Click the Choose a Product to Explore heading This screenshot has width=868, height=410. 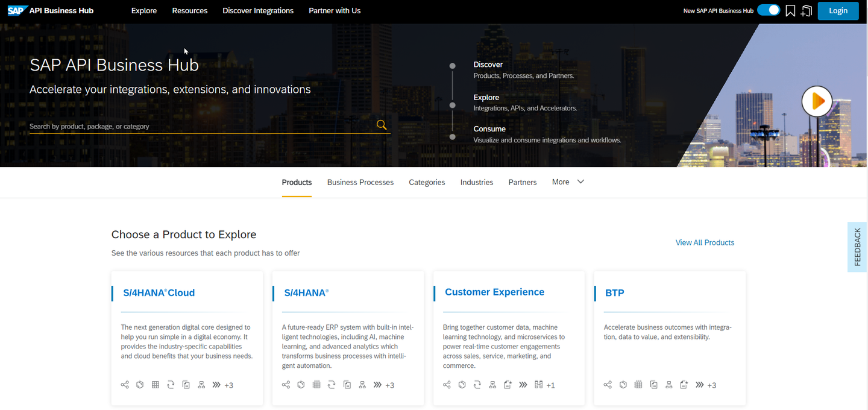pyautogui.click(x=184, y=235)
